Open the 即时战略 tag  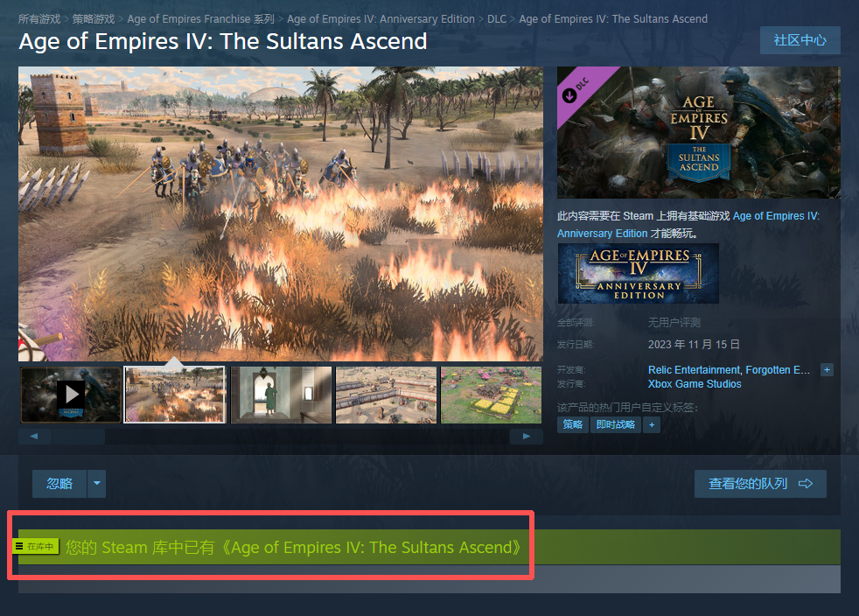click(x=615, y=424)
